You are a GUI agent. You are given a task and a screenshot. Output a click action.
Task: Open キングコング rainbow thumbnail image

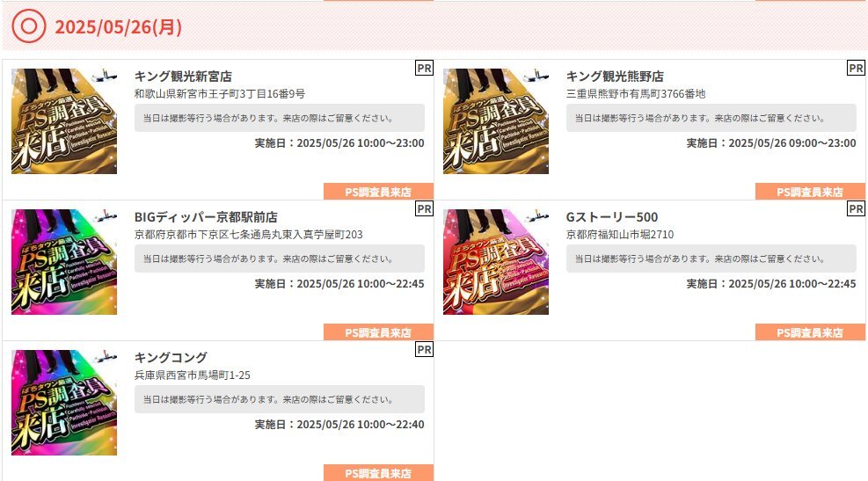tap(64, 403)
